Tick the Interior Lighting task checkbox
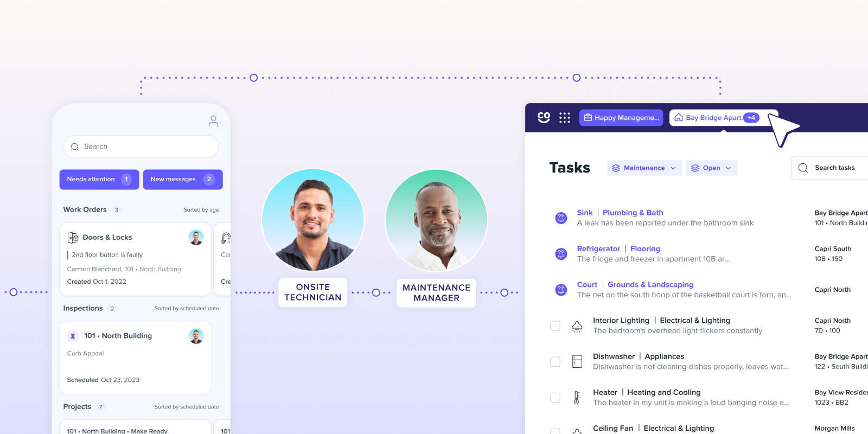 [x=555, y=325]
